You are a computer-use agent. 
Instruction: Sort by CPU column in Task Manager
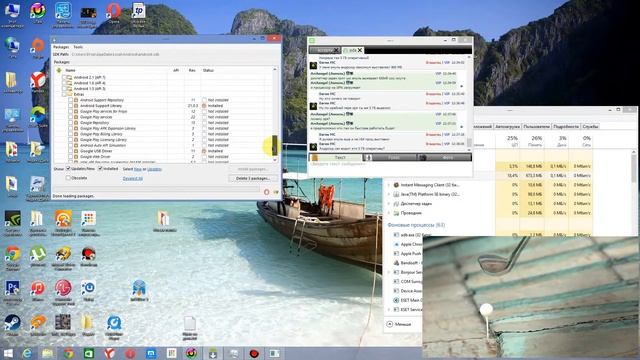508,141
